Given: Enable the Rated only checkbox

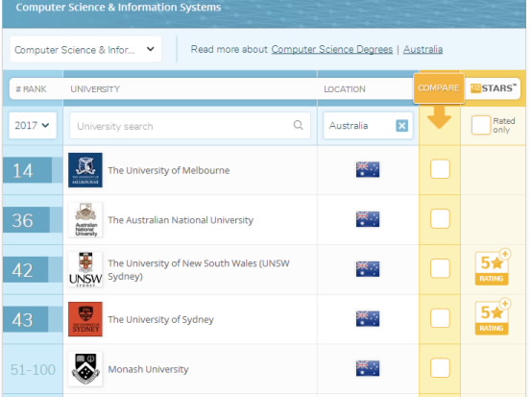Looking at the screenshot, I should click(x=481, y=125).
